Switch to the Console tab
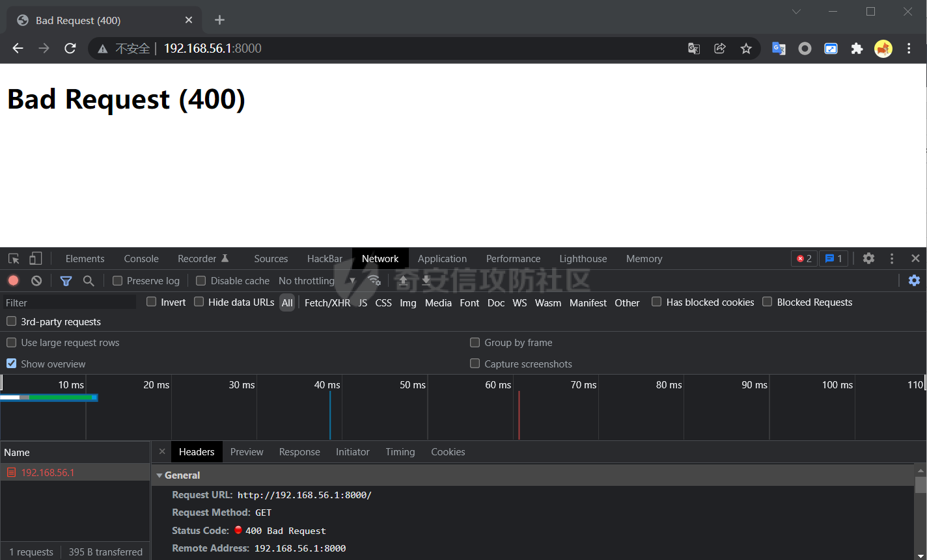Image resolution: width=927 pixels, height=560 pixels. click(141, 258)
